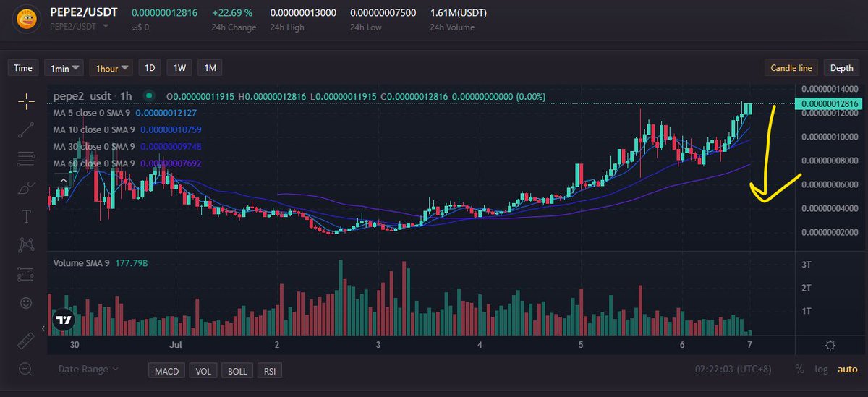Open the Date Range dropdown
This screenshot has height=397, width=868.
88,370
